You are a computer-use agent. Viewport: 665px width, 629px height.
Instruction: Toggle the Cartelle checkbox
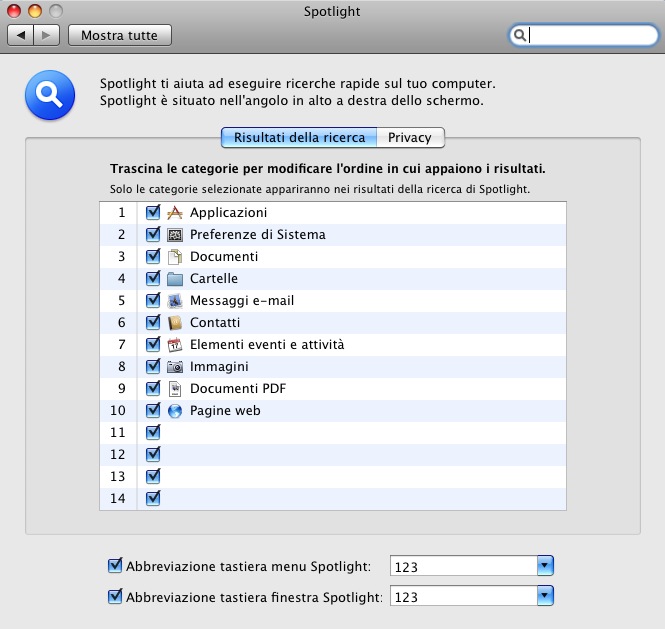pos(153,278)
